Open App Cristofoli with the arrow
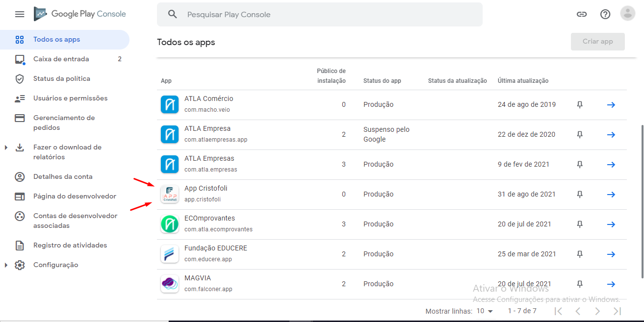 coord(611,194)
